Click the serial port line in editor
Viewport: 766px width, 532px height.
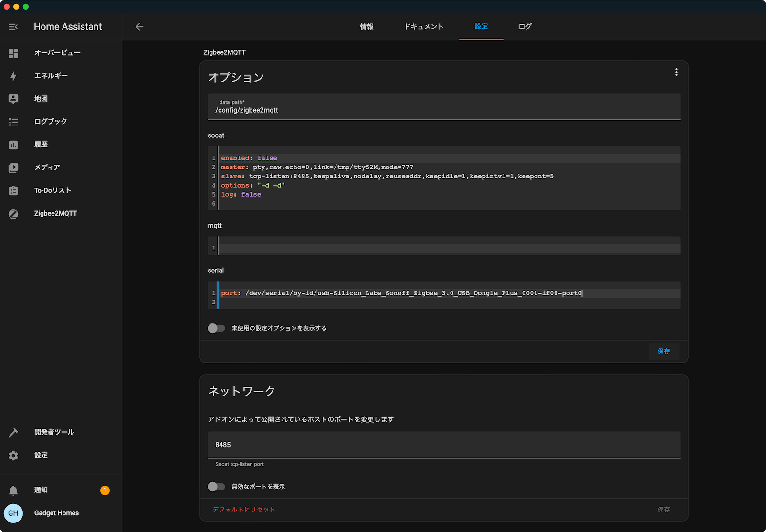[x=449, y=293]
